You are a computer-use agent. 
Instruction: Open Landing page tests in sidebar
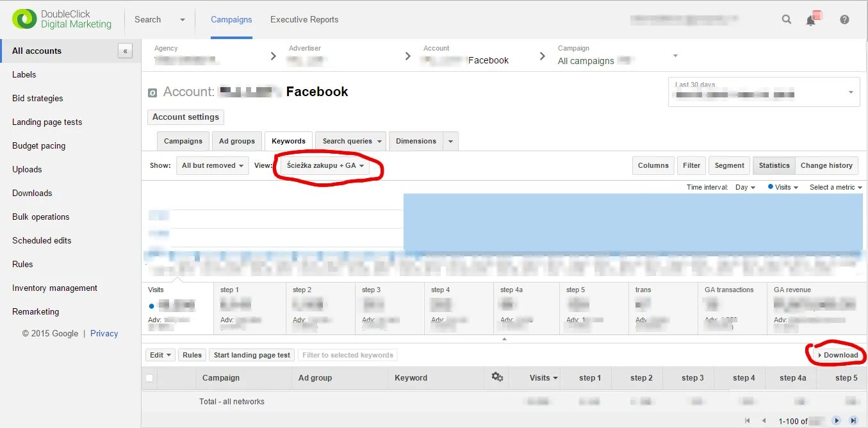47,122
